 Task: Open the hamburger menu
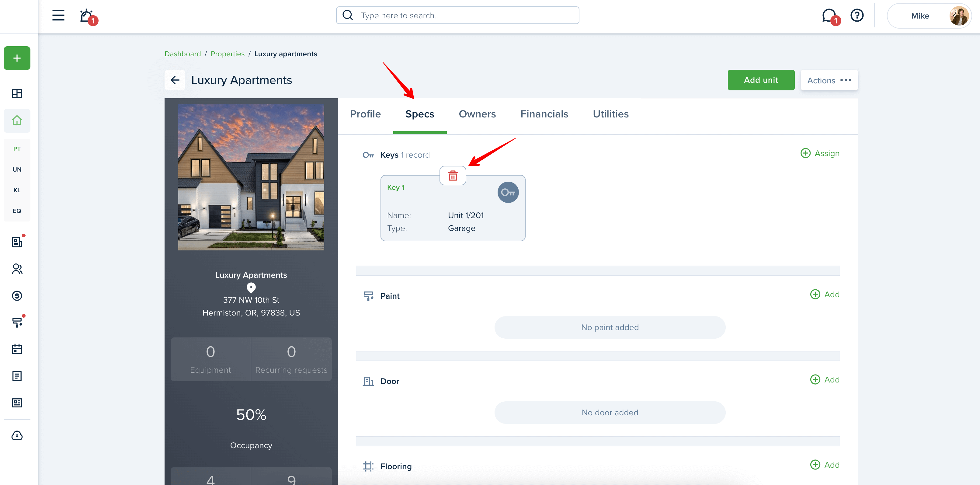[x=58, y=16]
